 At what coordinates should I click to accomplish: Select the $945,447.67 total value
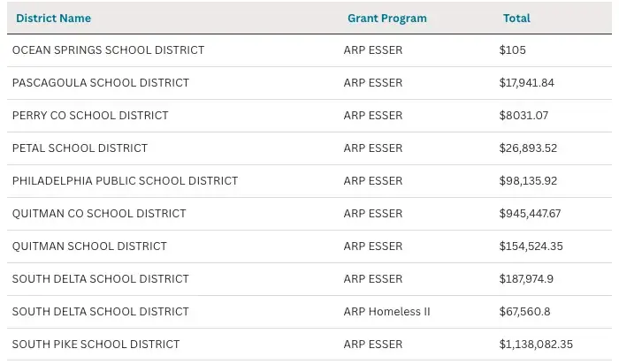pos(530,214)
